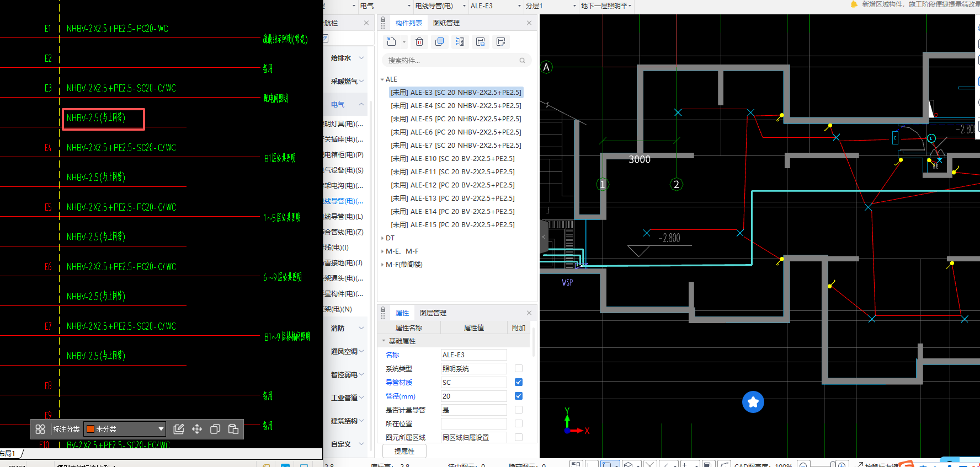The image size is (980, 467).
Task: Switch to the 图纸管理 tab
Action: coord(446,23)
